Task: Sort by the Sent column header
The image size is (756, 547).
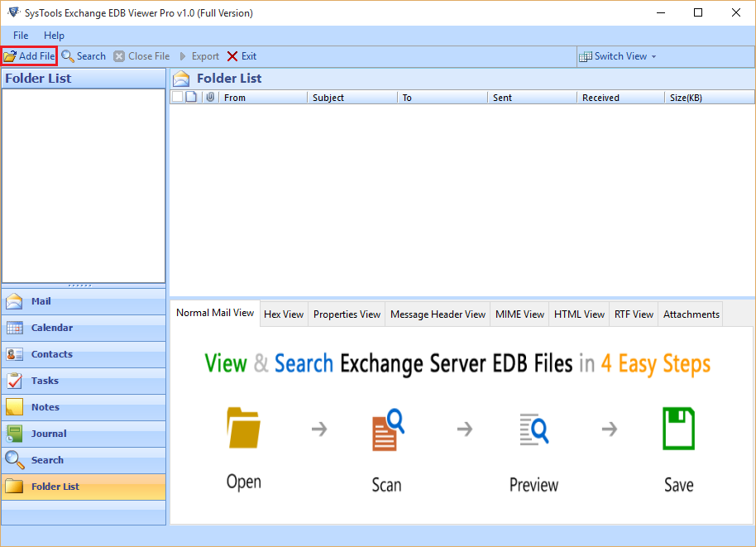Action: pyautogui.click(x=533, y=98)
